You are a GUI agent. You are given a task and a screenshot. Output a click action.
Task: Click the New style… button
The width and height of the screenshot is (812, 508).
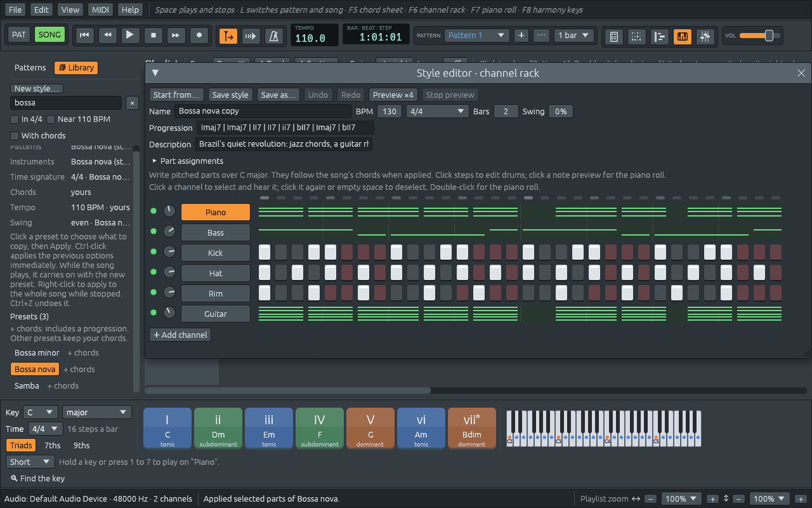(37, 89)
